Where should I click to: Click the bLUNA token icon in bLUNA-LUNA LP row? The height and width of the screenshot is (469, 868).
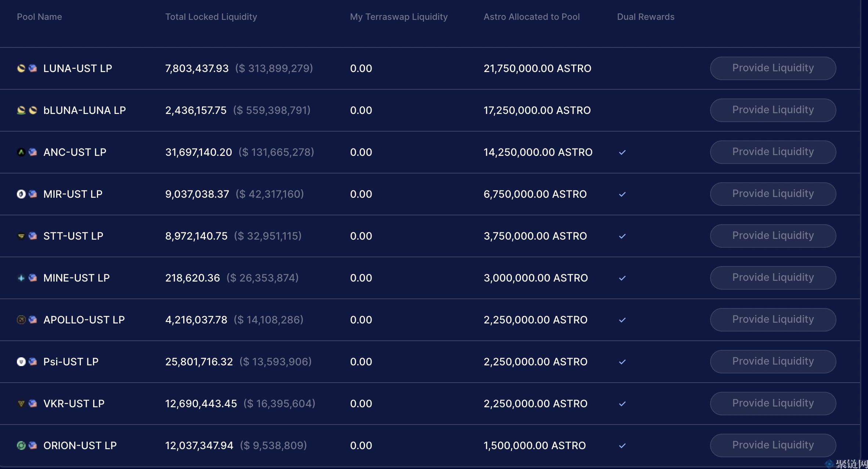coord(21,110)
